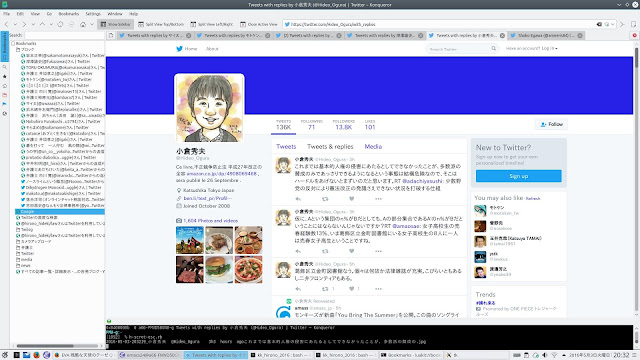Click the bookmark icon at toolbar far right
640x360 pixels.
634,24
